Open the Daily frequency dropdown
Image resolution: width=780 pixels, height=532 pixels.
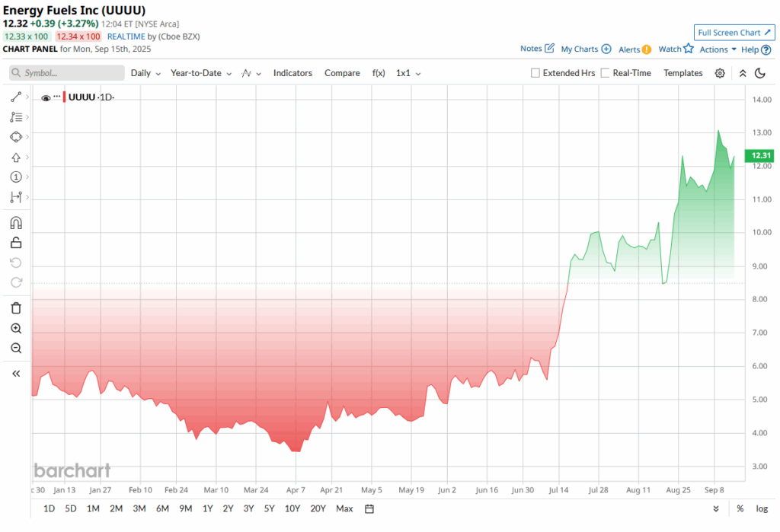click(x=145, y=73)
